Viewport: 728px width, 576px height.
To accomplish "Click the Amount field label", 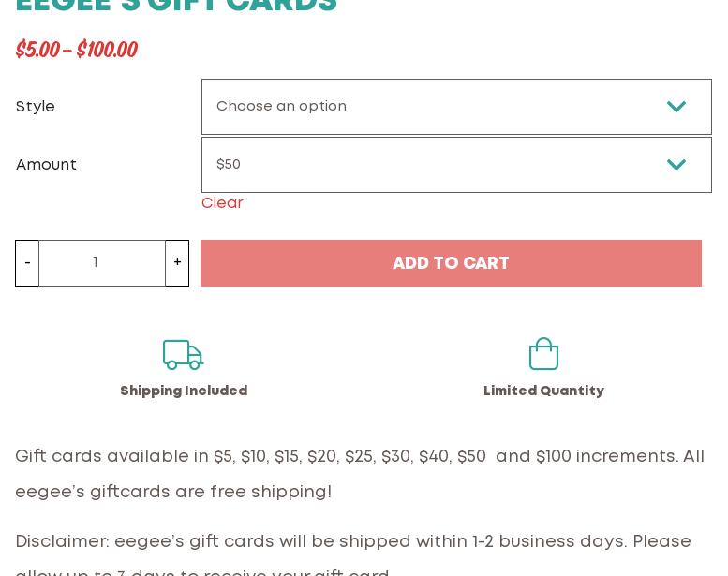I will pyautogui.click(x=47, y=165).
